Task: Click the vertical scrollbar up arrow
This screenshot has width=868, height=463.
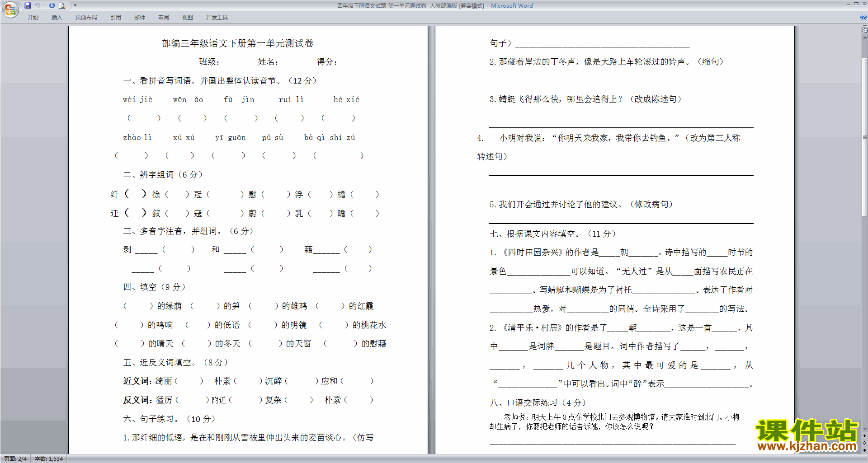Action: [x=865, y=37]
